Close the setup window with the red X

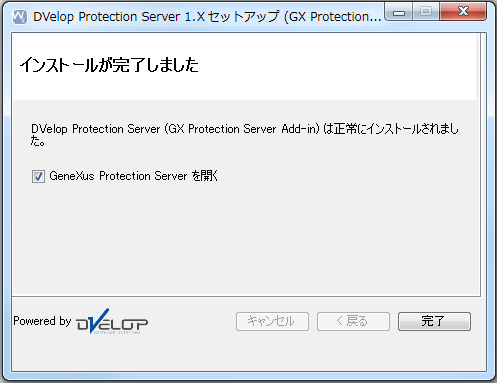click(x=463, y=12)
